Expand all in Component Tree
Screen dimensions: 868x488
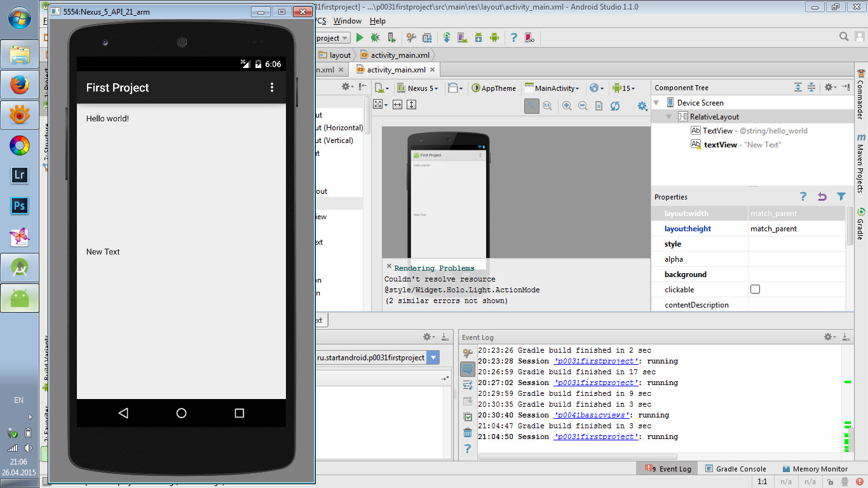tap(798, 88)
